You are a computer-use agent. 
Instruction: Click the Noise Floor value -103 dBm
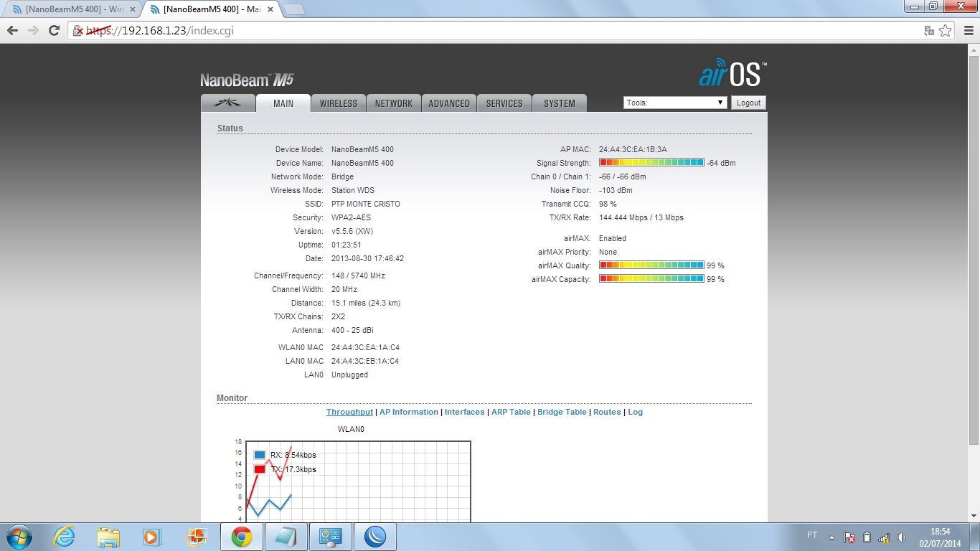click(x=616, y=190)
